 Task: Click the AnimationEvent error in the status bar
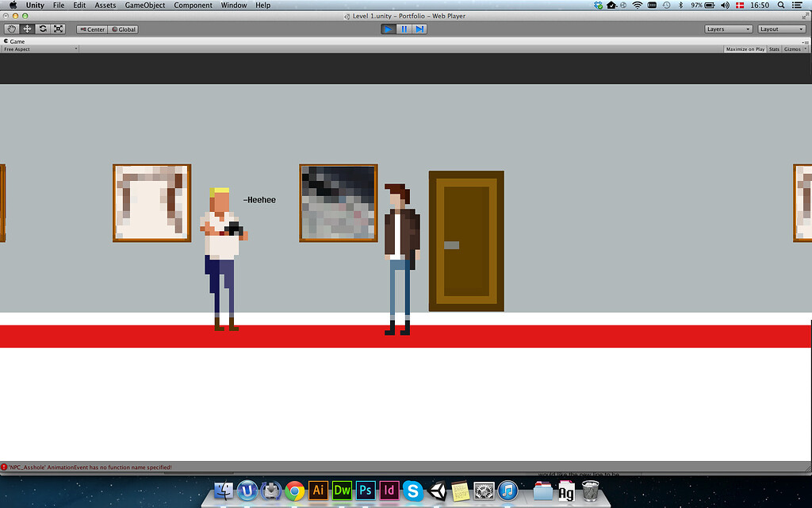coord(87,468)
